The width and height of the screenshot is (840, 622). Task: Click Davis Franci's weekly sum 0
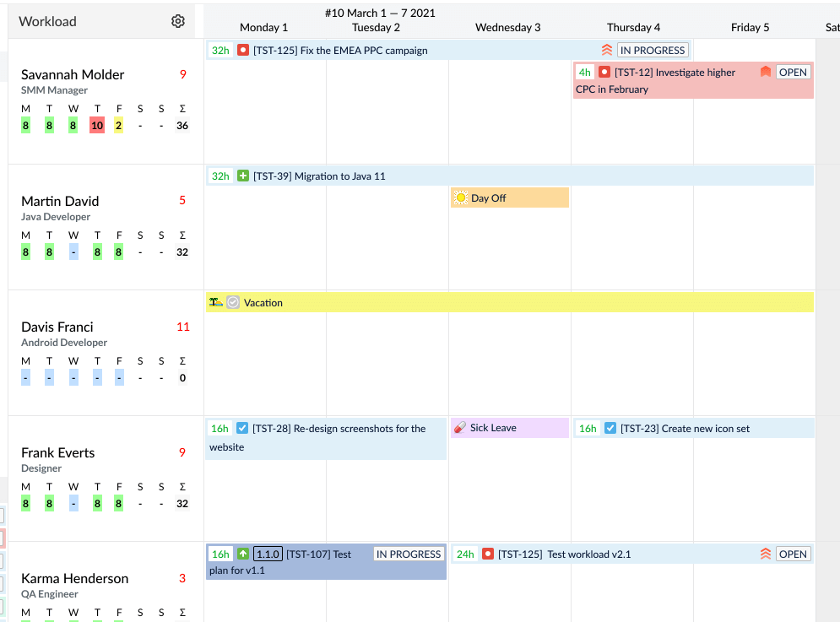[x=182, y=378]
